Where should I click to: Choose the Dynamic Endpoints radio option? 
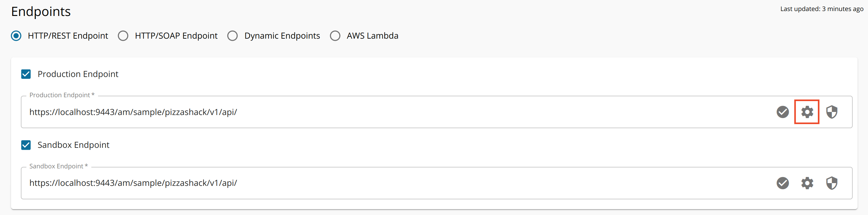coord(233,36)
